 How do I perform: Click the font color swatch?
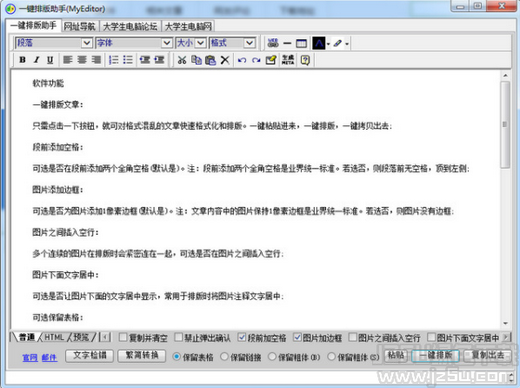point(319,43)
